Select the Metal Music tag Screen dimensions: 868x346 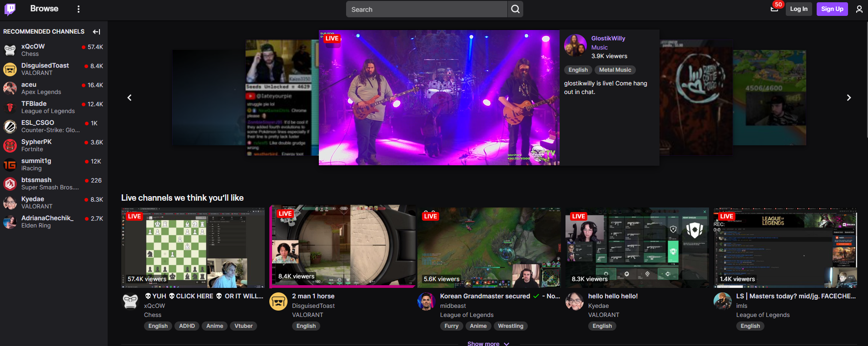click(615, 70)
